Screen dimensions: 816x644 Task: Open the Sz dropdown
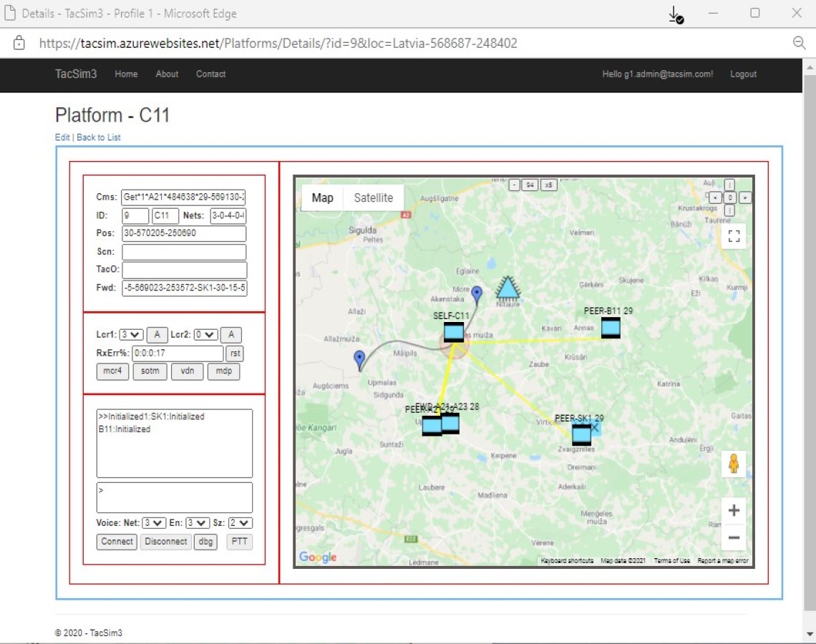(240, 522)
